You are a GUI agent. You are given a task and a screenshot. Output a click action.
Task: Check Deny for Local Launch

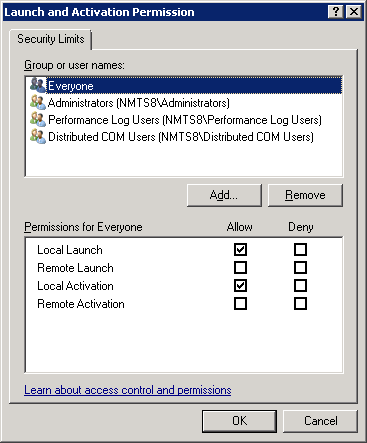point(300,249)
